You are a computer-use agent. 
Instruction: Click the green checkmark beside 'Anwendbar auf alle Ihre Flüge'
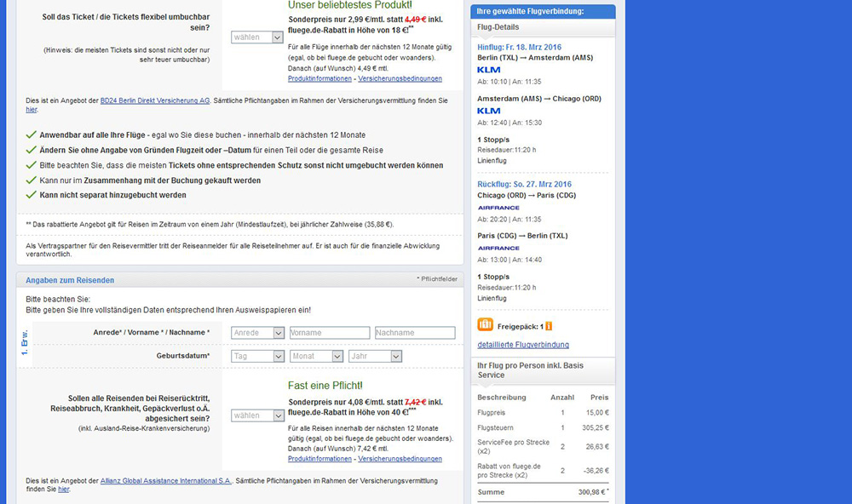pos(32,135)
